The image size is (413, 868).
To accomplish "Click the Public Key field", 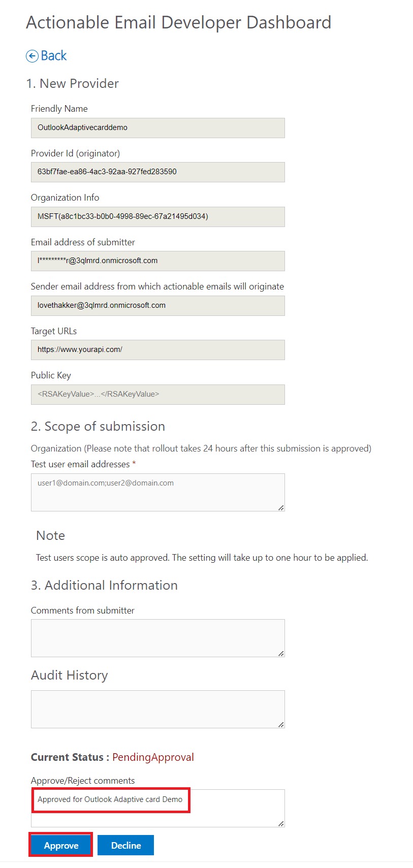I will pyautogui.click(x=157, y=395).
